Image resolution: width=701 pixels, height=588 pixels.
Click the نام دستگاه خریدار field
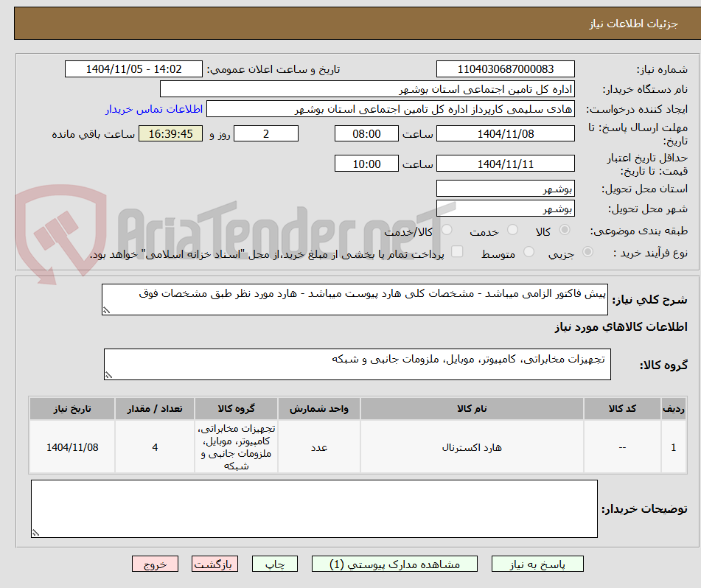click(367, 89)
